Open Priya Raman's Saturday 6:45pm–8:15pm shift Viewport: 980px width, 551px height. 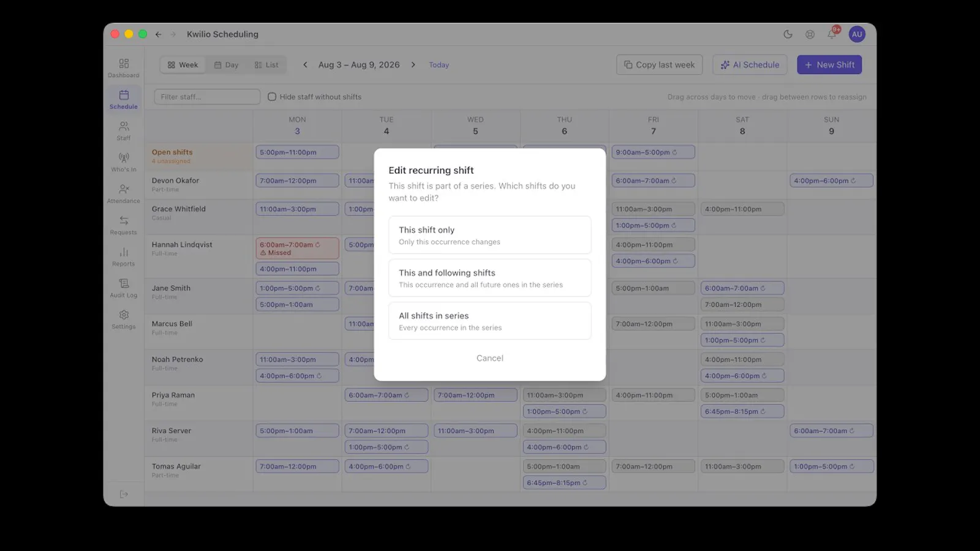[x=742, y=411]
